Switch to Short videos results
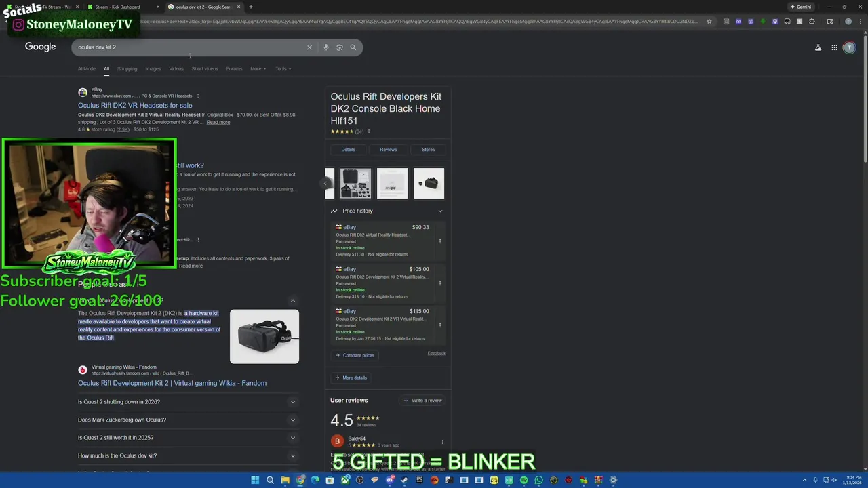This screenshot has width=868, height=488. tap(205, 68)
